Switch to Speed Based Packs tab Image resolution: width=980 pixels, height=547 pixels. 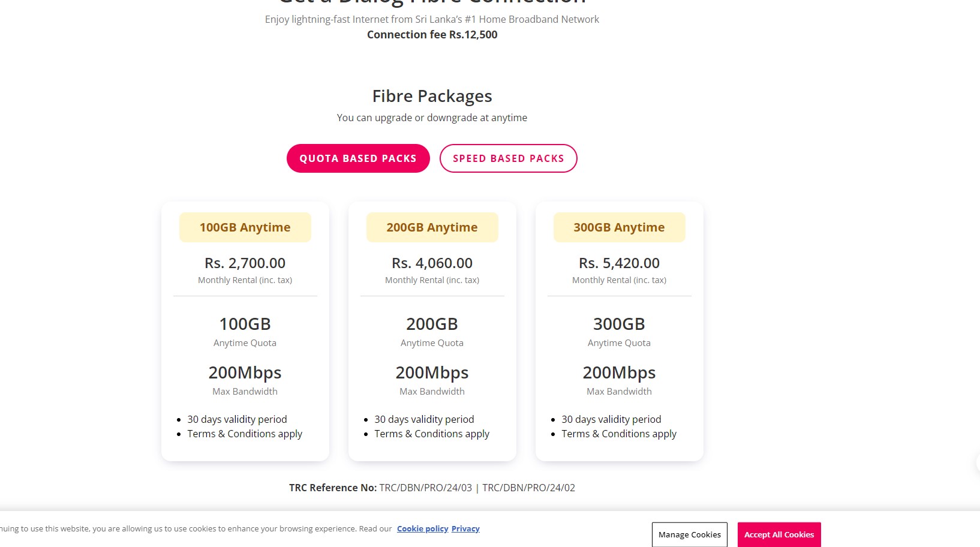click(508, 158)
